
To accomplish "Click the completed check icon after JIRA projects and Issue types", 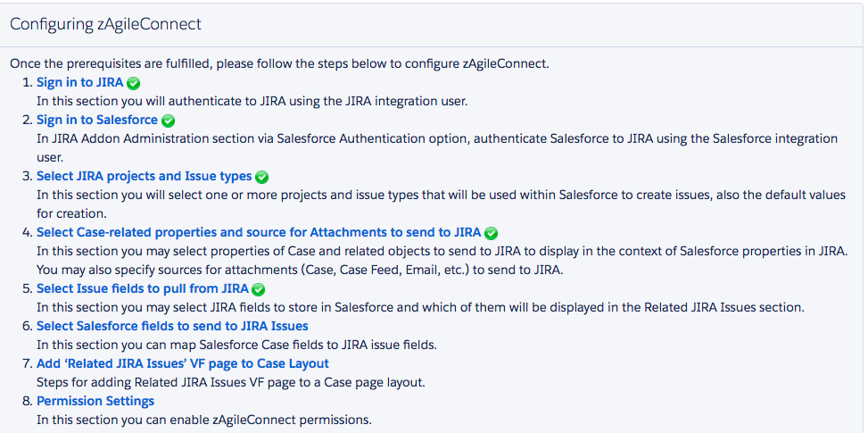I will (262, 177).
